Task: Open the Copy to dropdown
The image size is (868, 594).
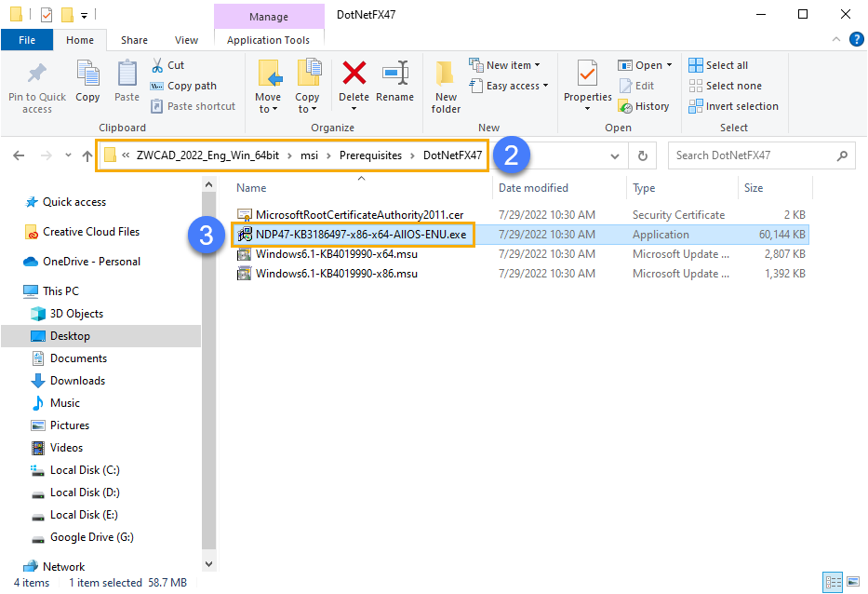Action: (307, 87)
